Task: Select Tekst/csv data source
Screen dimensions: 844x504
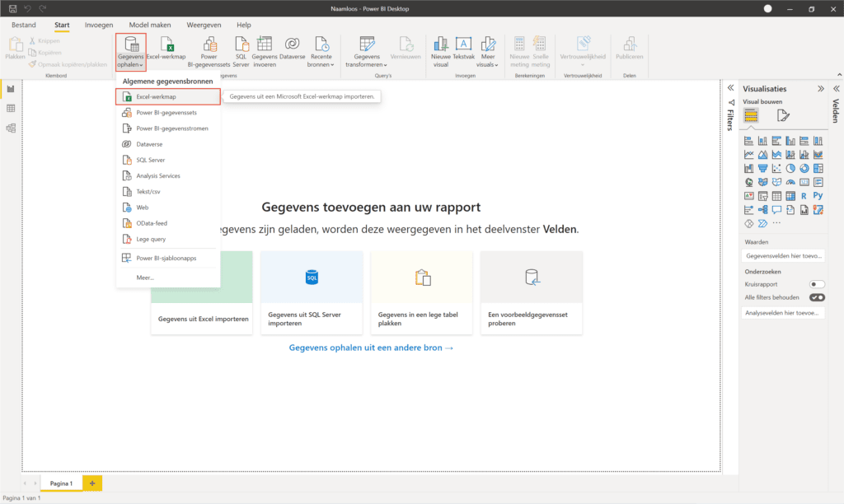Action: 168,192
